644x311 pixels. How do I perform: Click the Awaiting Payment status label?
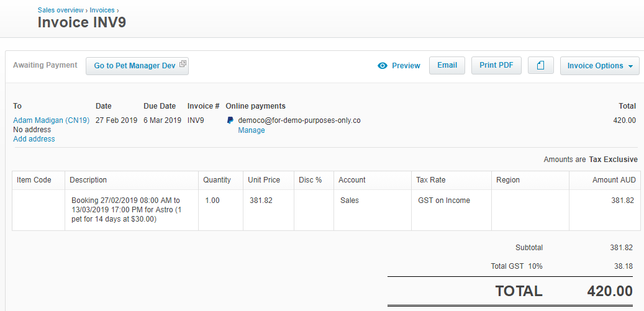click(45, 65)
